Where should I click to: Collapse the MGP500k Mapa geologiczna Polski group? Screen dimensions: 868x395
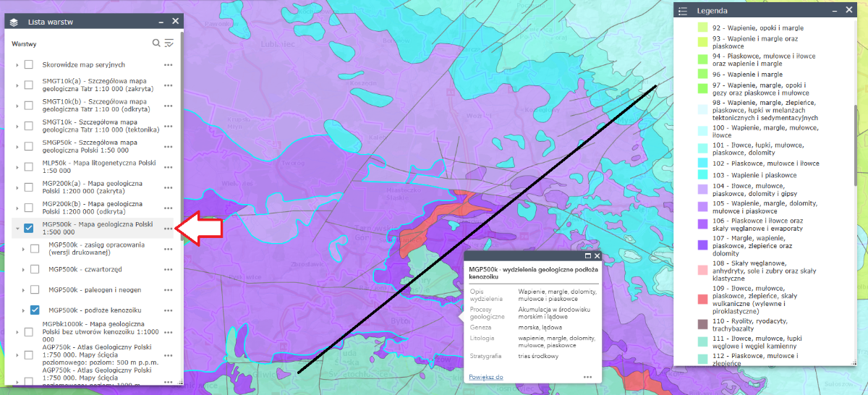pos(17,229)
